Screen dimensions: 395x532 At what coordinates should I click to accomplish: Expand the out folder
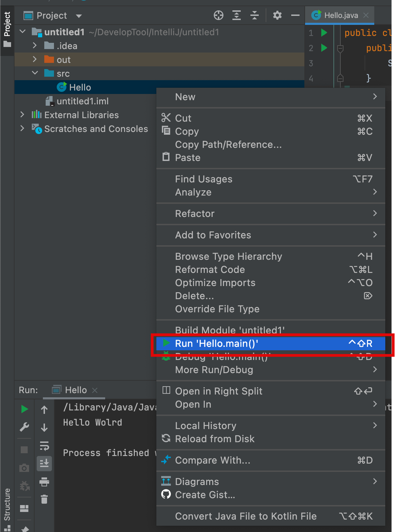(x=35, y=59)
